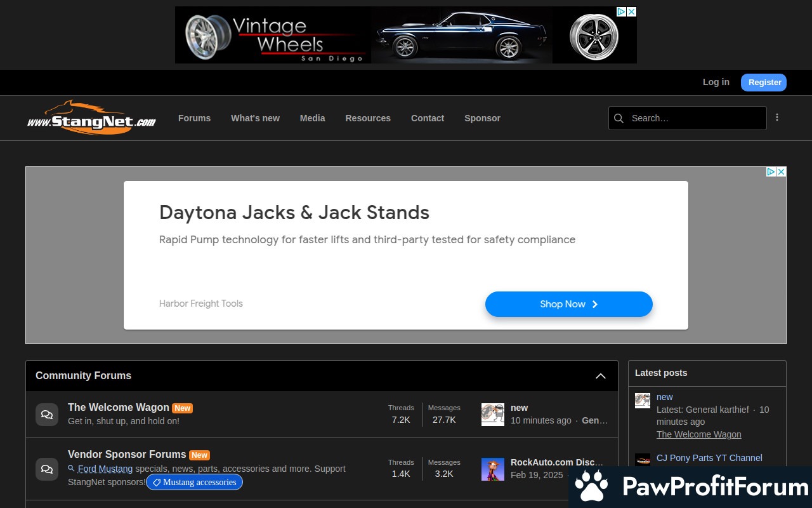This screenshot has height=508, width=812.
Task: Click the avatar beside the 'new' thread
Action: click(x=493, y=415)
